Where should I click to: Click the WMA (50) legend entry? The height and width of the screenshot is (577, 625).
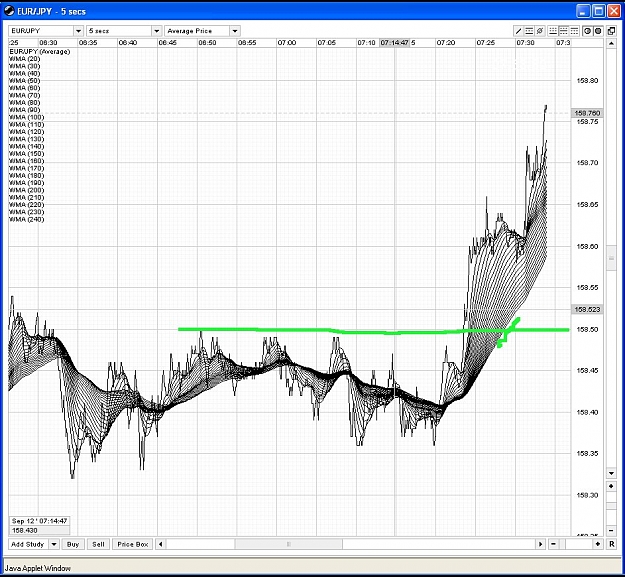24,80
